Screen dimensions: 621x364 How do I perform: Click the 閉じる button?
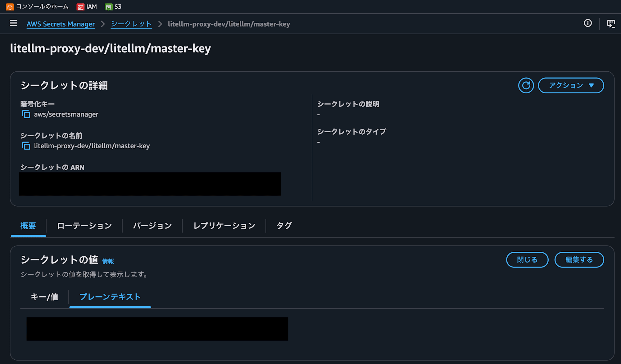tap(527, 260)
